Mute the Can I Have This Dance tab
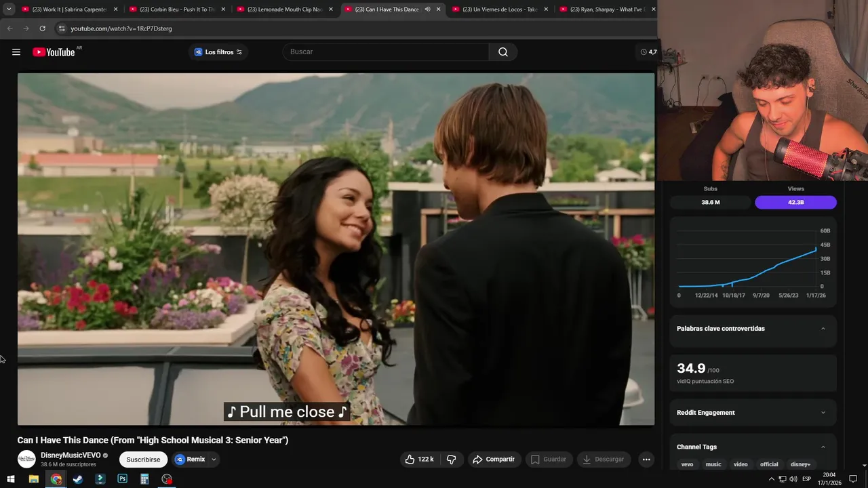Viewport: 868px width, 488px height. point(427,9)
